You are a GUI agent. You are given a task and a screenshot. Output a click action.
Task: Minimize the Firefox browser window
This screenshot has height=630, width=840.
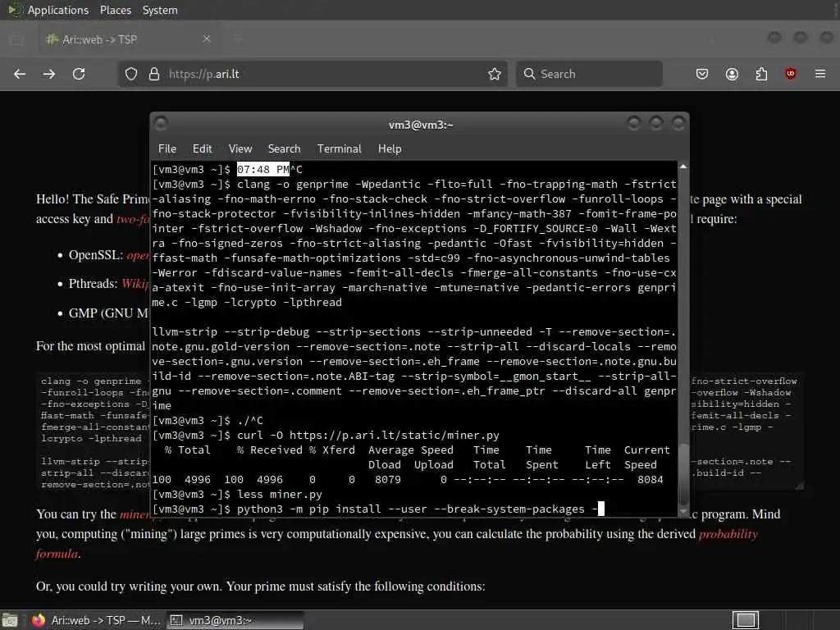click(x=774, y=37)
